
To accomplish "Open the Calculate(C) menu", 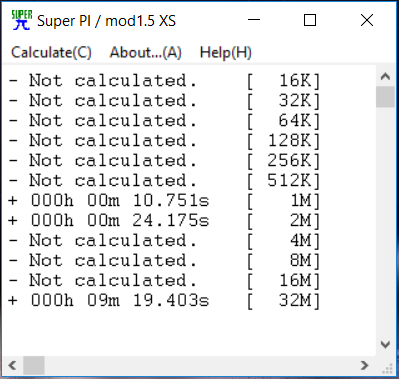I will point(51,52).
